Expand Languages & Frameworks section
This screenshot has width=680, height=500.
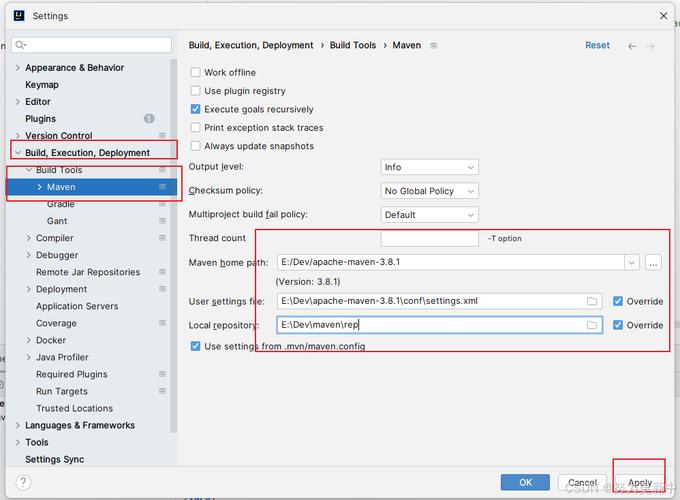coord(18,425)
